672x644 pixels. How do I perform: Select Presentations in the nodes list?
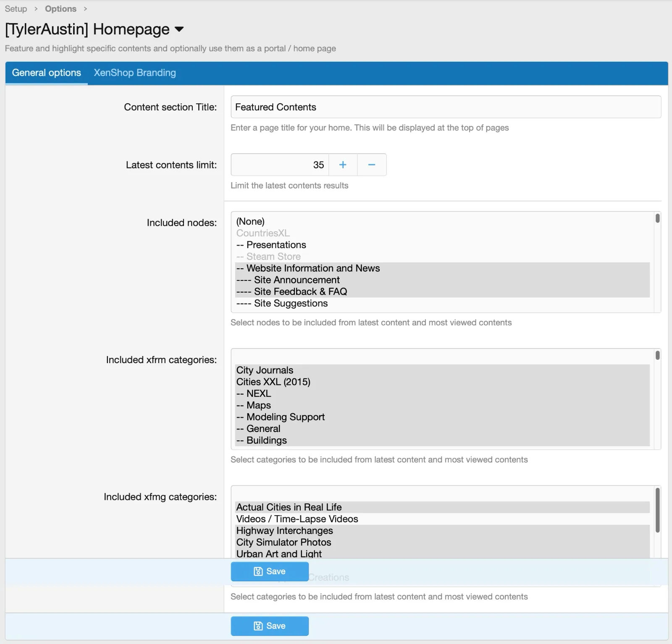click(x=276, y=245)
